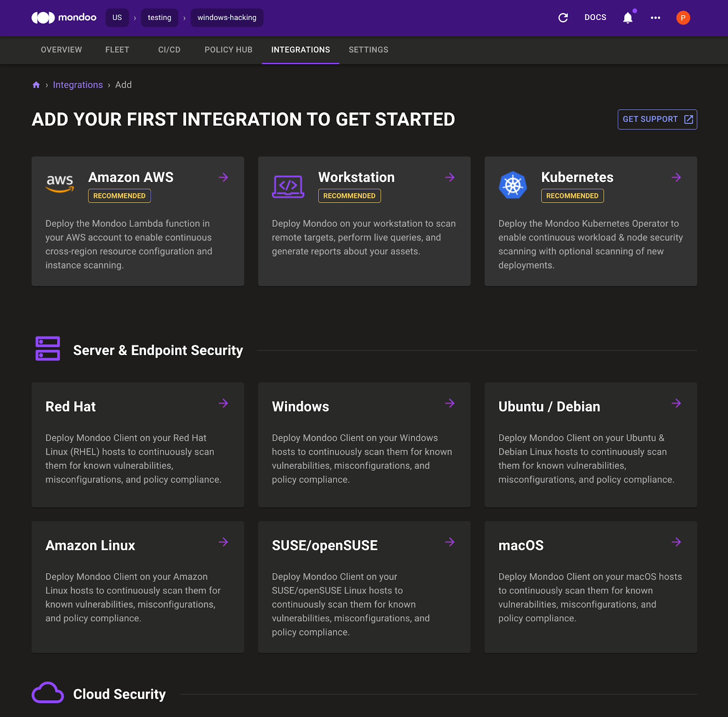Click the Kubernetes wheel logo
Viewport: 728px width, 717px height.
(513, 185)
